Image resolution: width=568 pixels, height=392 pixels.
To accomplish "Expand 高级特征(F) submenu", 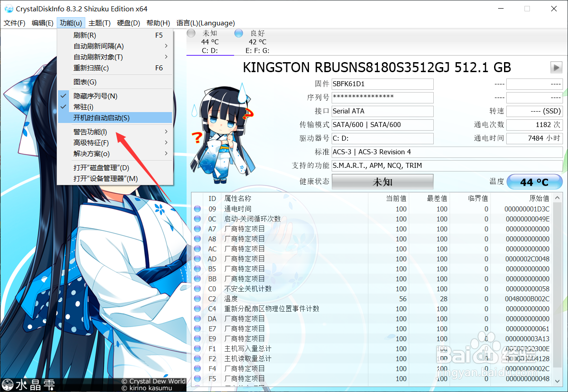I will (x=115, y=143).
